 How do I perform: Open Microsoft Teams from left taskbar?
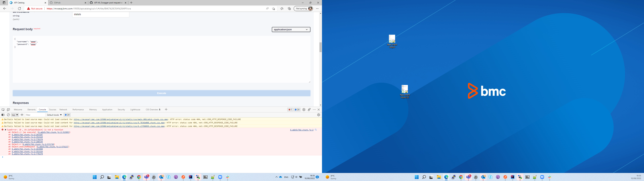tap(147, 177)
